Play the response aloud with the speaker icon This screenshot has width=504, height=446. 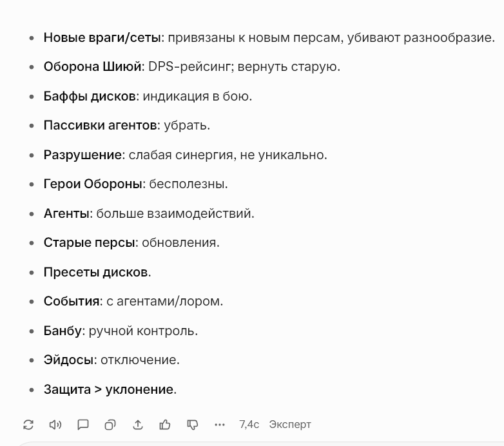[x=55, y=424]
